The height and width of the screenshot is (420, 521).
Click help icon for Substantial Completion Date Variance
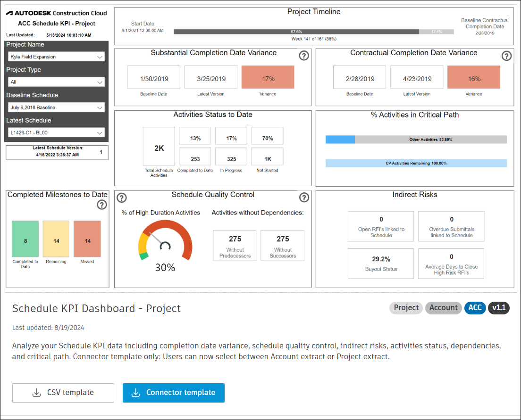tap(304, 56)
